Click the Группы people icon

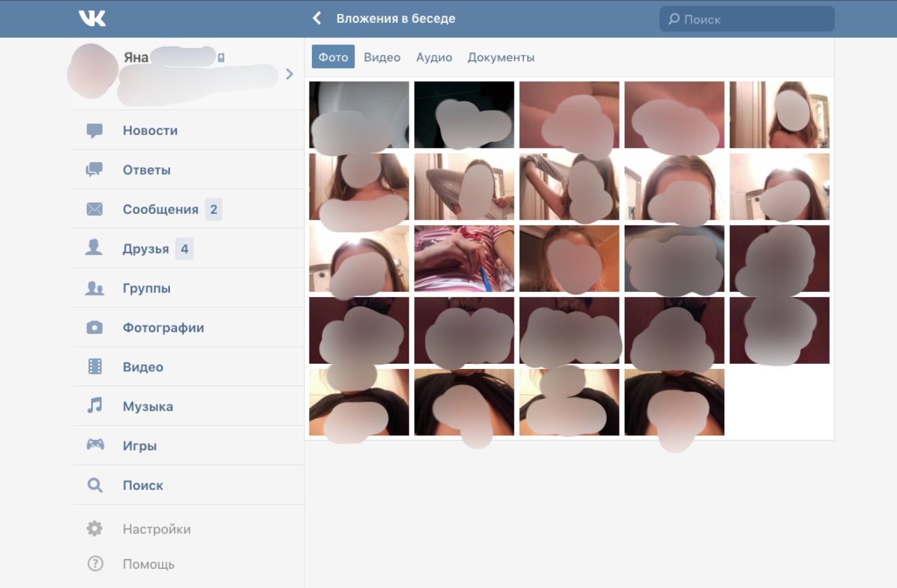[95, 288]
